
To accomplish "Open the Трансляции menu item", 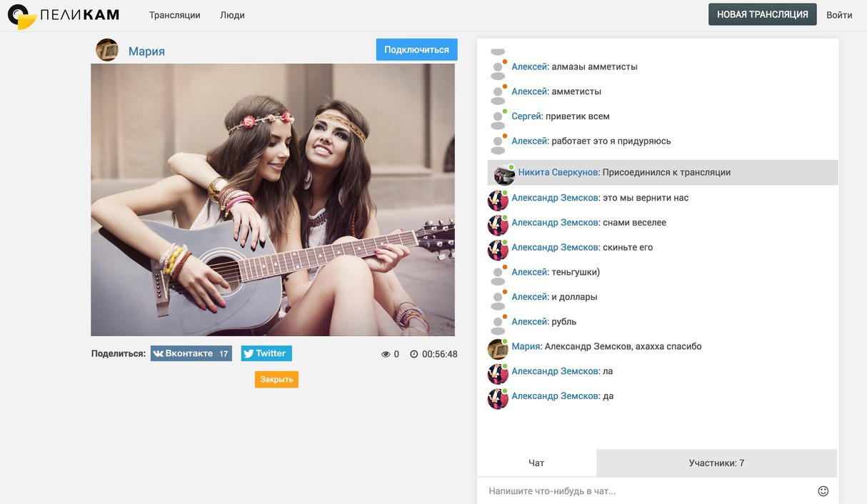I will coord(174,15).
